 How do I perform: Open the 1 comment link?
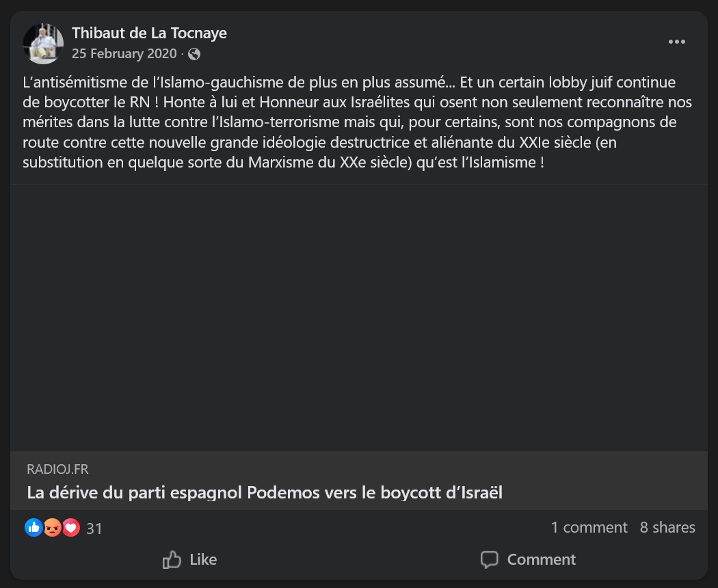coord(589,527)
